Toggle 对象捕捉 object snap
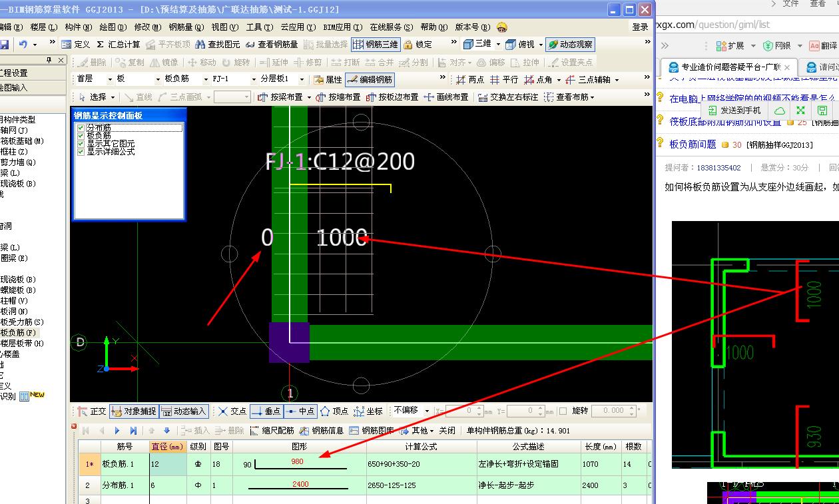839x504 pixels. [x=134, y=411]
